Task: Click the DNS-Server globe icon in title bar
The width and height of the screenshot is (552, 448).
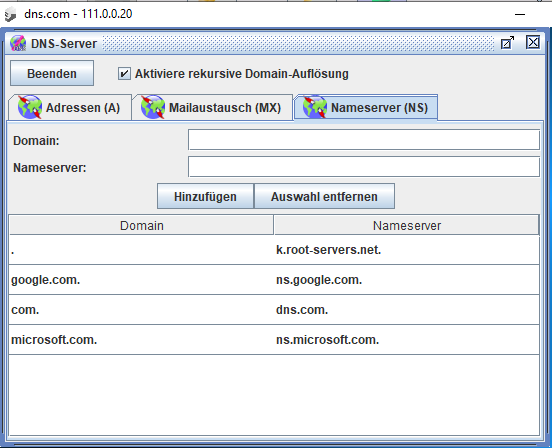Action: coord(18,43)
